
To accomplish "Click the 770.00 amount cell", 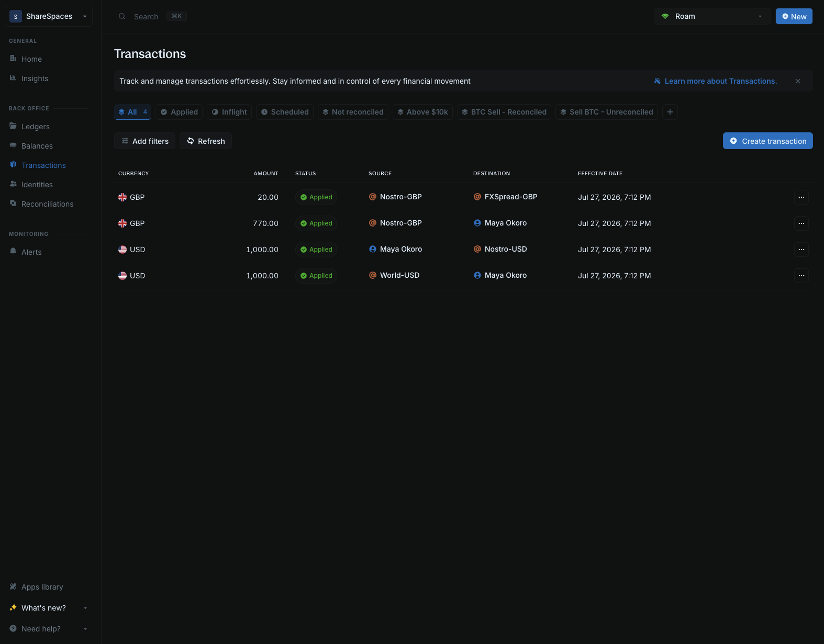I will click(265, 223).
